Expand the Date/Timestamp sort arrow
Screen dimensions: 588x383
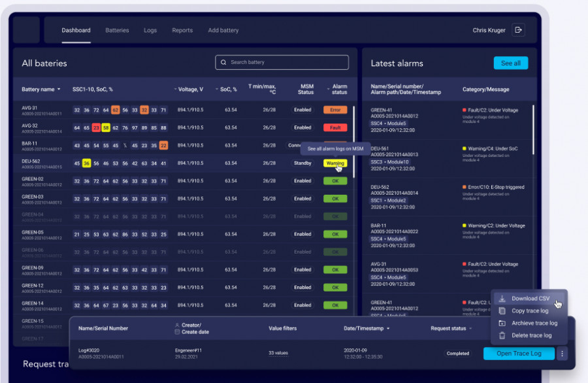pyautogui.click(x=389, y=328)
